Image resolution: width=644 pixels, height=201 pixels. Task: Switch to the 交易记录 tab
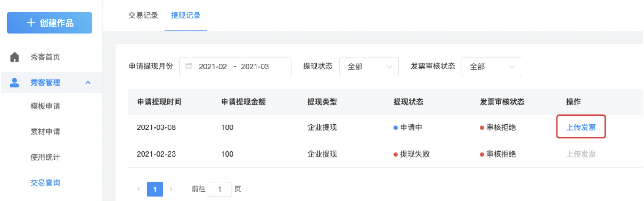143,15
